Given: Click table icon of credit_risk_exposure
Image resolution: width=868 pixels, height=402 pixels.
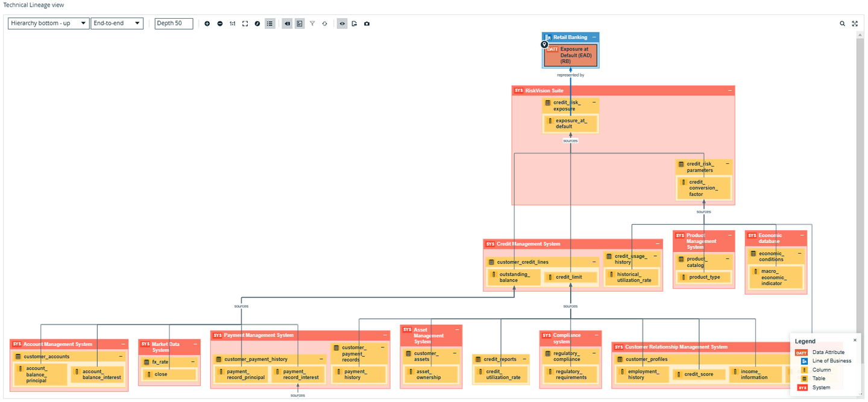Looking at the screenshot, I should 548,103.
